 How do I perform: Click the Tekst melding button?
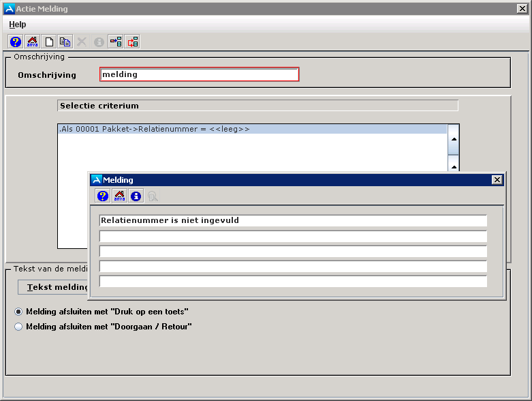click(54, 287)
